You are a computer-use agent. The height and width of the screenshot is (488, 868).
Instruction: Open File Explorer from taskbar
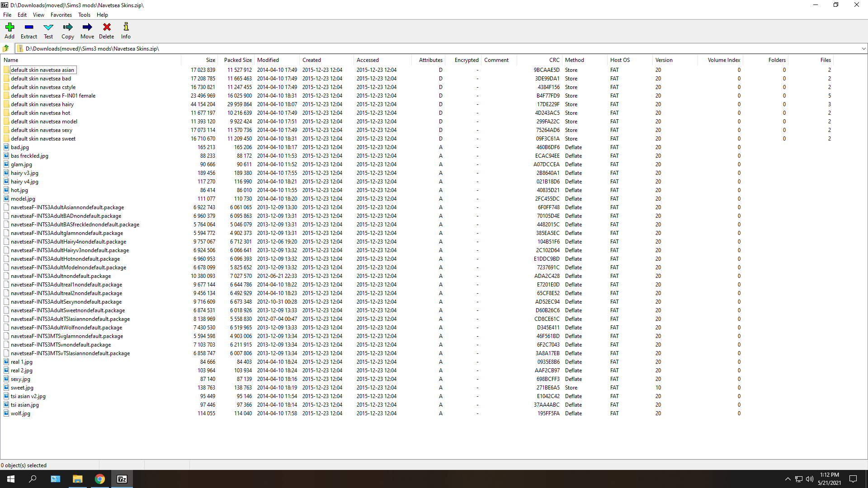pyautogui.click(x=78, y=479)
